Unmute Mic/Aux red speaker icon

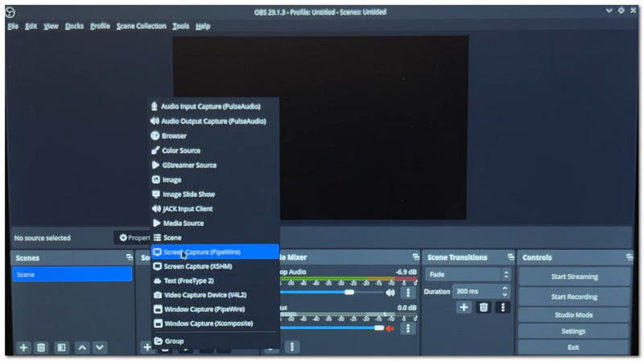point(390,328)
